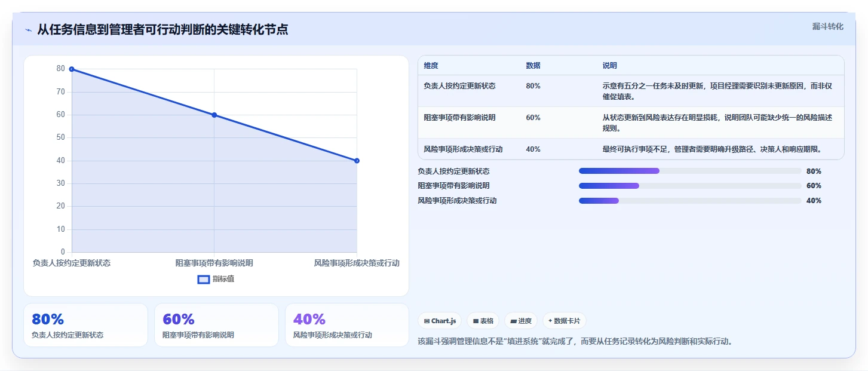Image resolution: width=868 pixels, height=371 pixels.
Task: Click the 80% value in the table
Action: (x=533, y=86)
